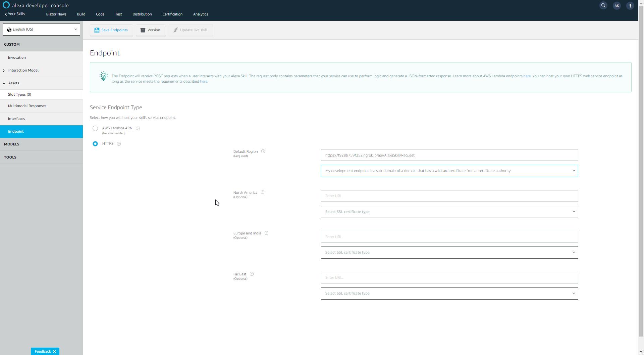This screenshot has height=355, width=644.
Task: Open the English (US) language dropdown
Action: [41, 30]
